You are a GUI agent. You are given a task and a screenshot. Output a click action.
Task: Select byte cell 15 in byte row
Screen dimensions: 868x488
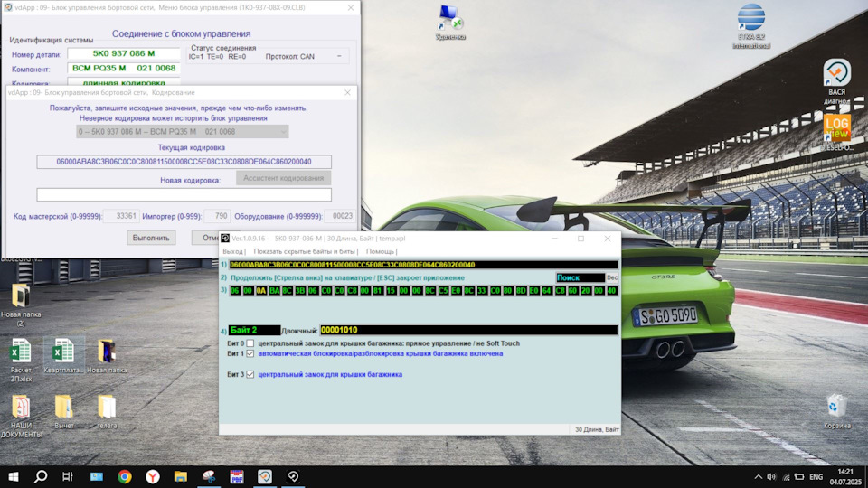pos(391,290)
